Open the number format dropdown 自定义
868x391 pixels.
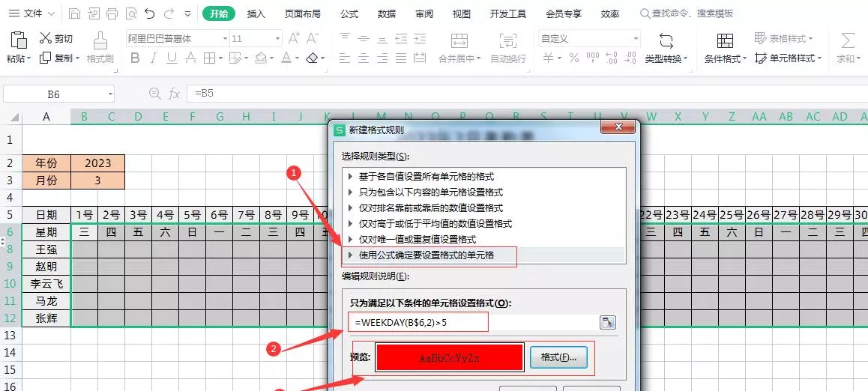pyautogui.click(x=636, y=39)
